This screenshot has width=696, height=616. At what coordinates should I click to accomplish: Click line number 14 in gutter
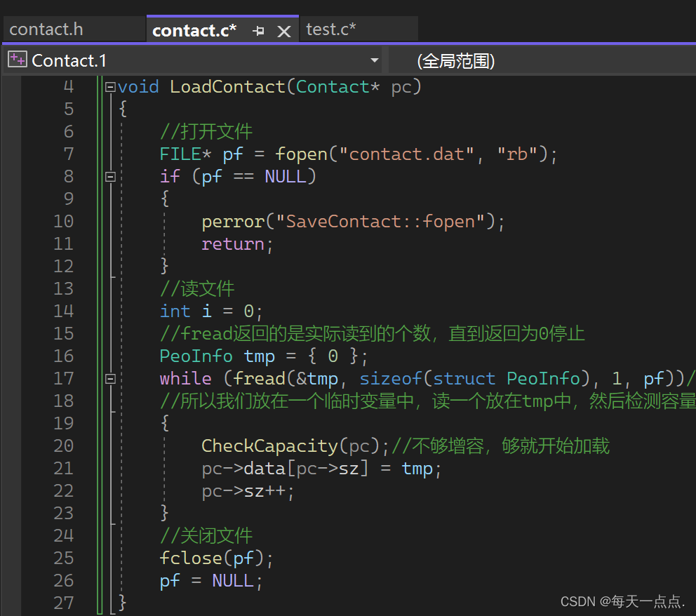[63, 311]
